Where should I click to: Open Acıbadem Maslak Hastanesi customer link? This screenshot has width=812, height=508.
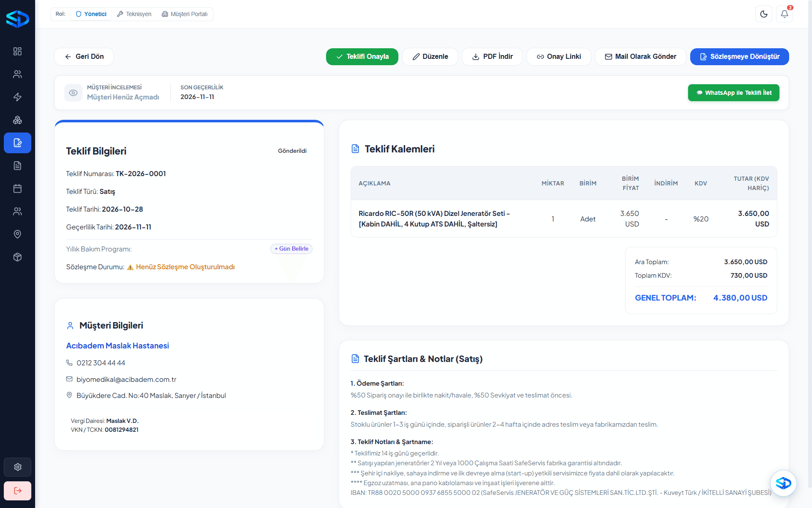coord(118,345)
